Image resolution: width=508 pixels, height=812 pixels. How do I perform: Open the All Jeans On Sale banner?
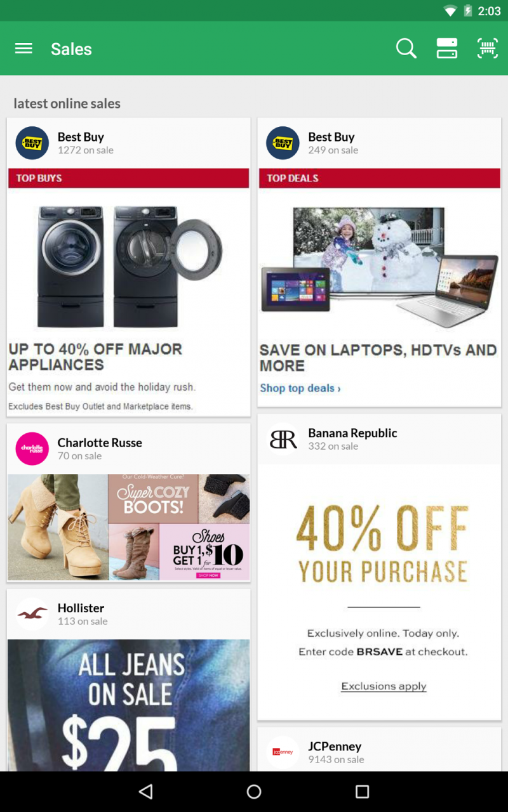point(129,705)
